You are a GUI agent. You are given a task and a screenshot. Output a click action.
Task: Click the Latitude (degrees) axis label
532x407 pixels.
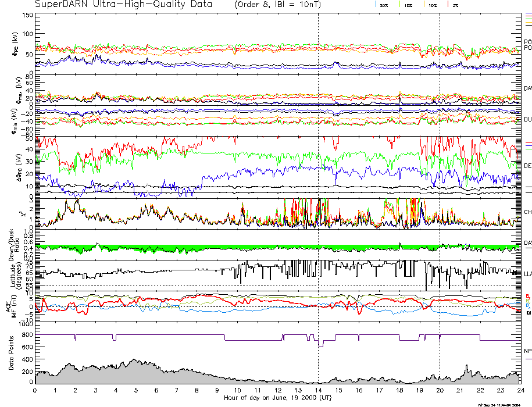9,274
